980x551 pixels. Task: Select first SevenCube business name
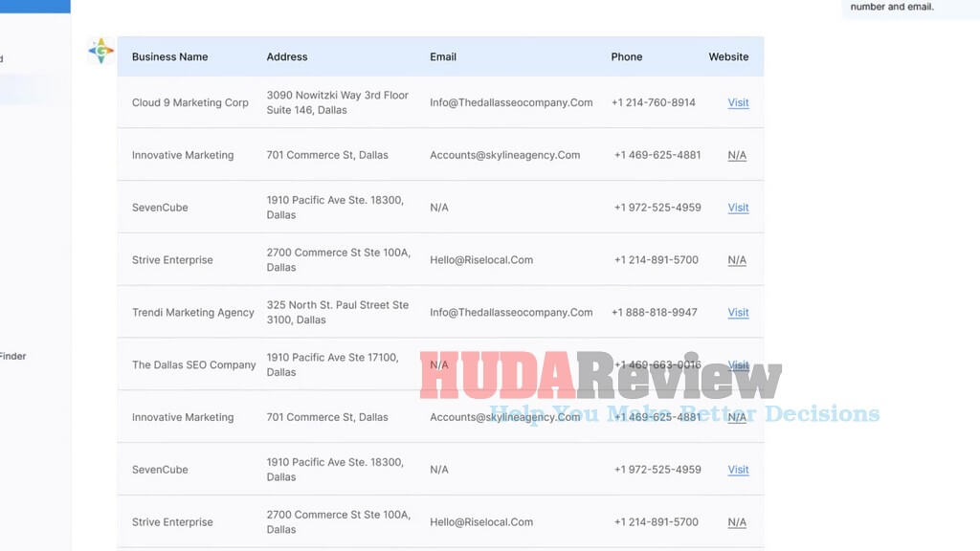(160, 208)
